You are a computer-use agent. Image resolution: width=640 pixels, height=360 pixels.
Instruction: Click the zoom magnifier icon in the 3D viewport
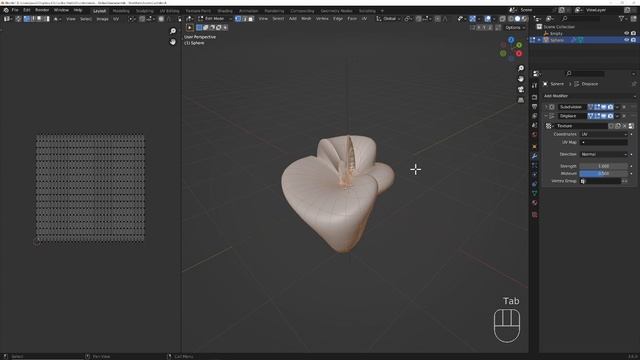coord(521,68)
